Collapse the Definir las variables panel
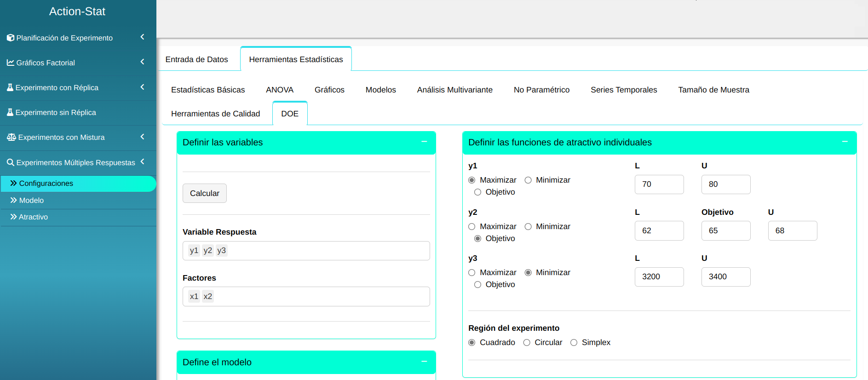868x380 pixels. coord(424,142)
